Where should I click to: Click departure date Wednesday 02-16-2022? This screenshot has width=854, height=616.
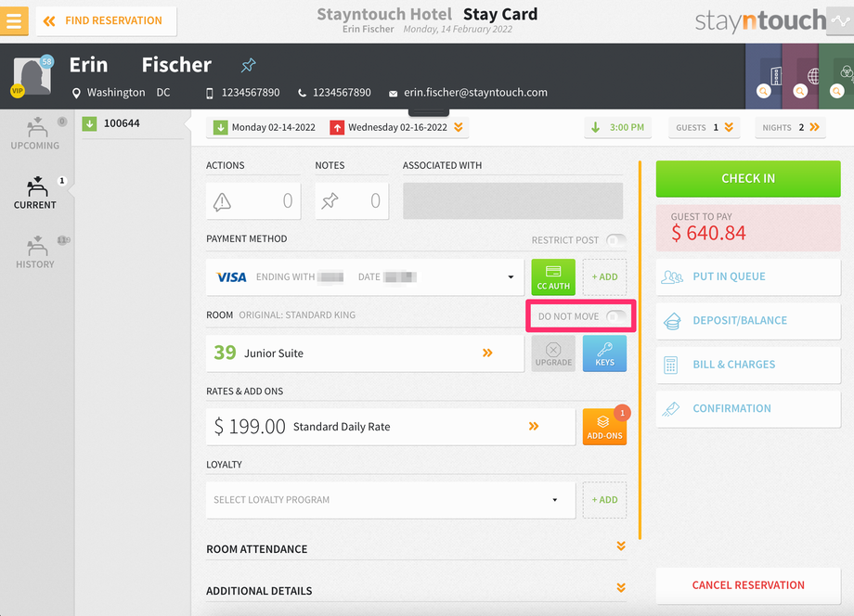click(389, 127)
